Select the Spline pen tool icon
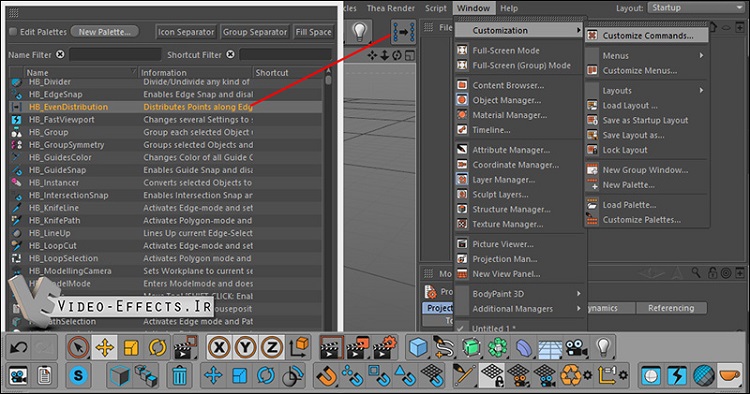 (444, 348)
